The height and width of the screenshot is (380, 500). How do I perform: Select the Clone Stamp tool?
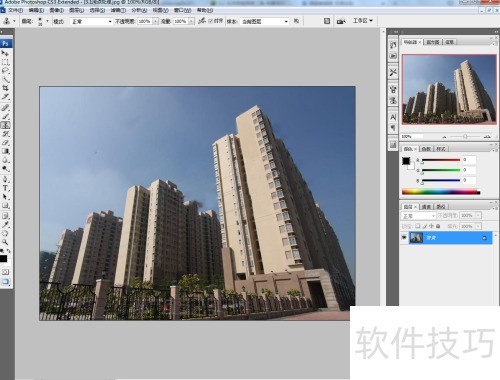click(5, 125)
